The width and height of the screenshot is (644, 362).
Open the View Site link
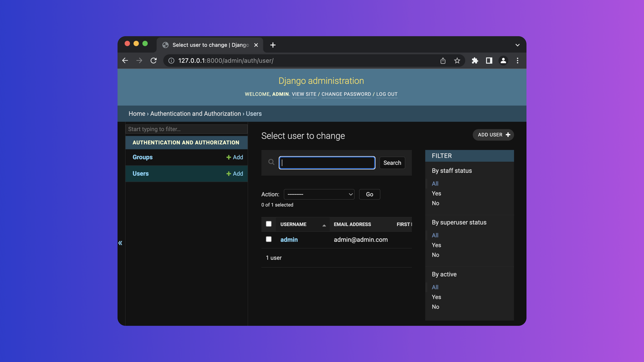point(304,94)
